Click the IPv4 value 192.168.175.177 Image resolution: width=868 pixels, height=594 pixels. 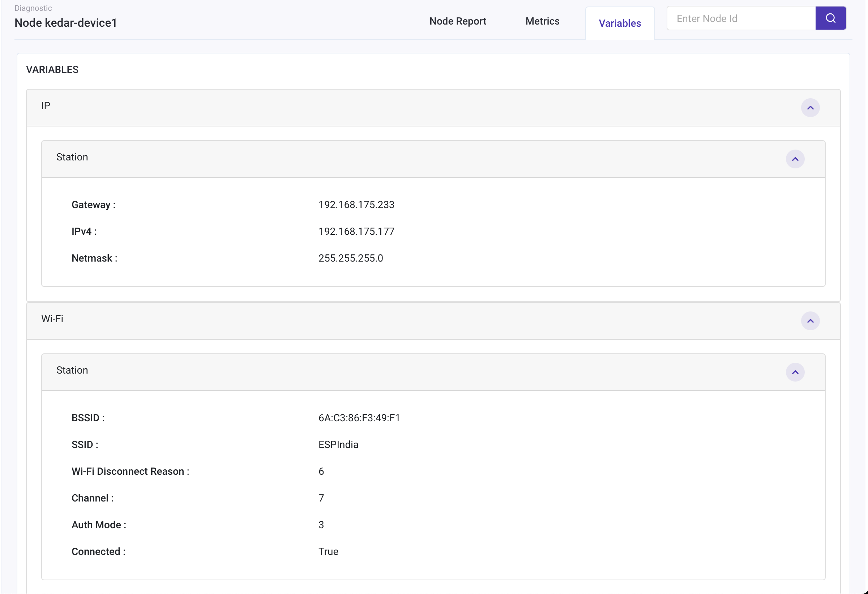(356, 232)
